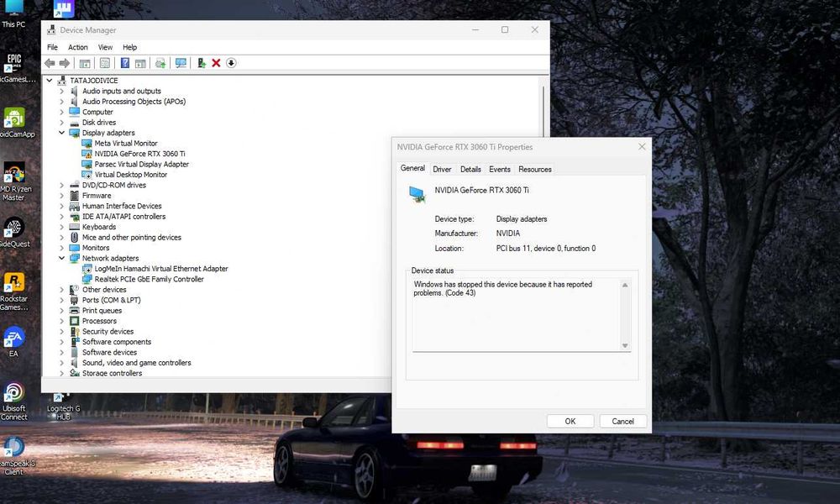Open the Rockstar Games desktop shortcut
This screenshot has width=840, height=504.
click(14, 292)
